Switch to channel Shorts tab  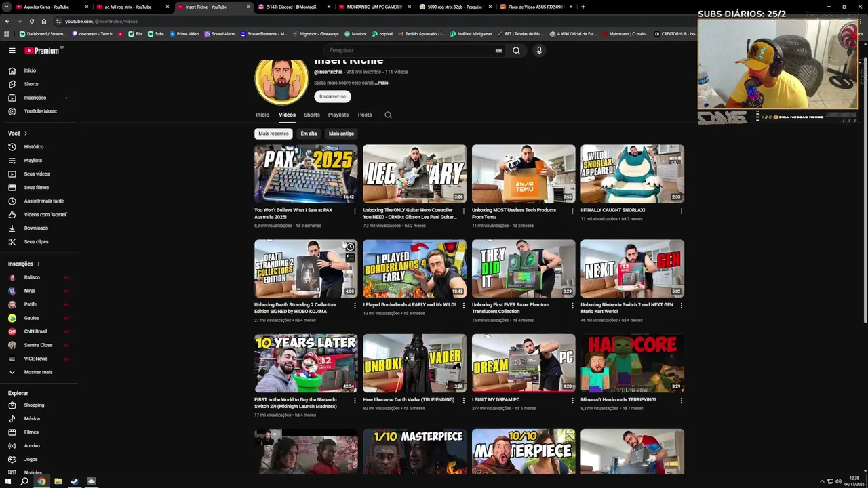(x=312, y=115)
